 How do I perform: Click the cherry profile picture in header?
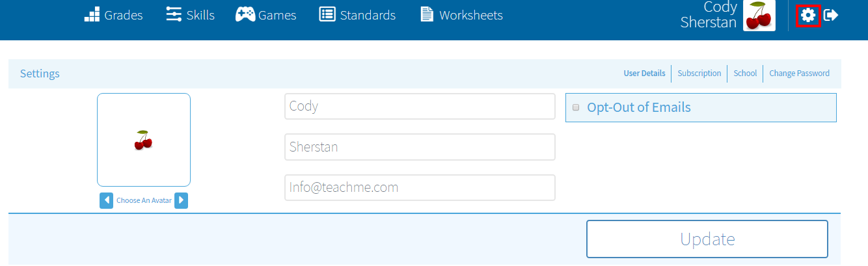[759, 16]
